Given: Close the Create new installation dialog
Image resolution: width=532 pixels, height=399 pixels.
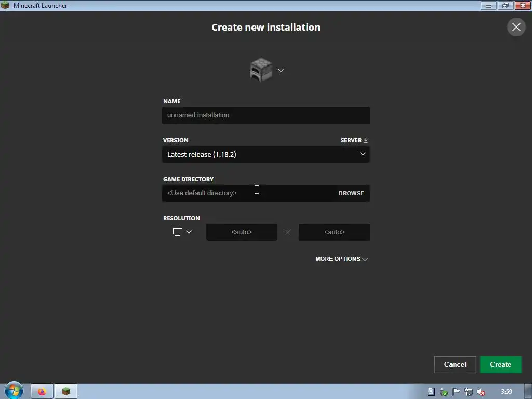Looking at the screenshot, I should [x=516, y=27].
